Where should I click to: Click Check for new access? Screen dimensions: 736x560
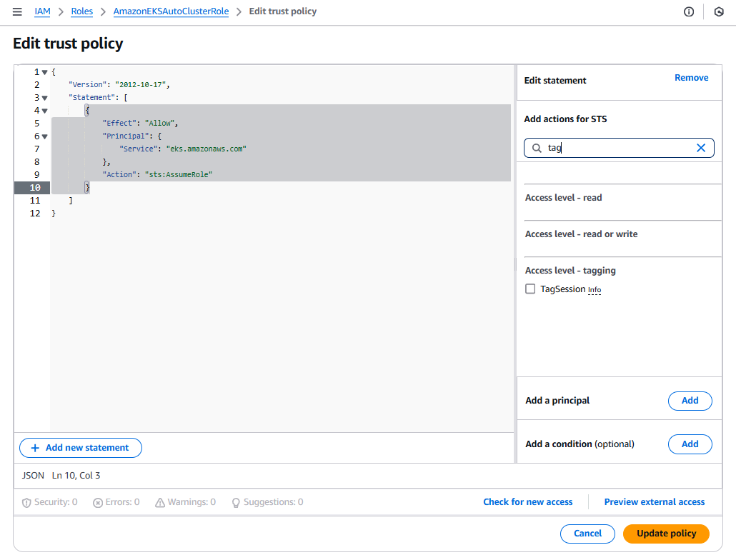[x=528, y=502]
